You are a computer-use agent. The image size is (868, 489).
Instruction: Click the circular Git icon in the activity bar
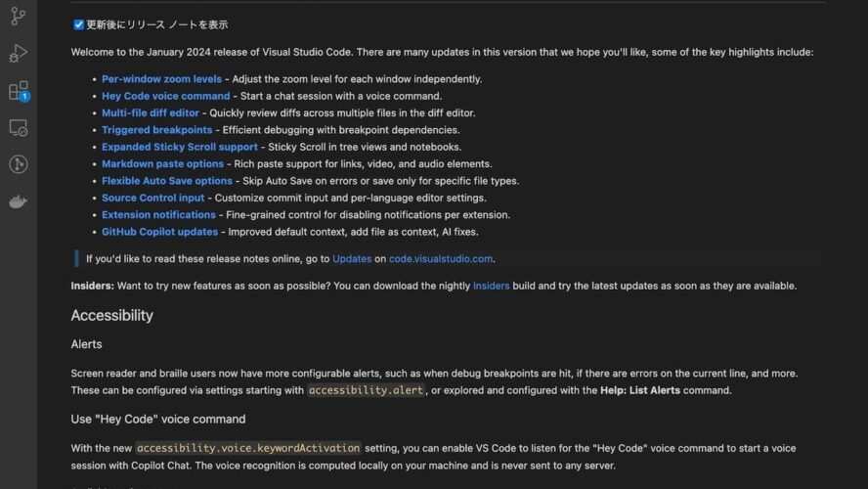tap(19, 164)
